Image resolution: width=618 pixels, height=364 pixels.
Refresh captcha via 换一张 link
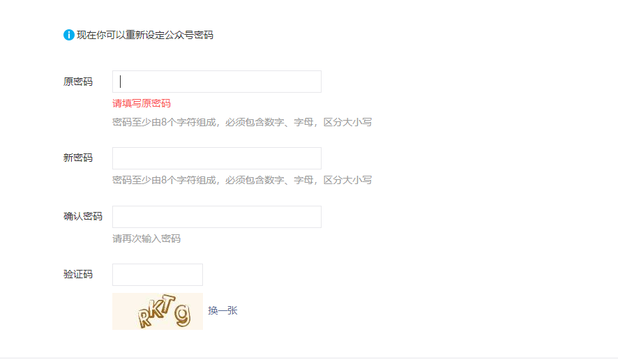[x=223, y=310]
